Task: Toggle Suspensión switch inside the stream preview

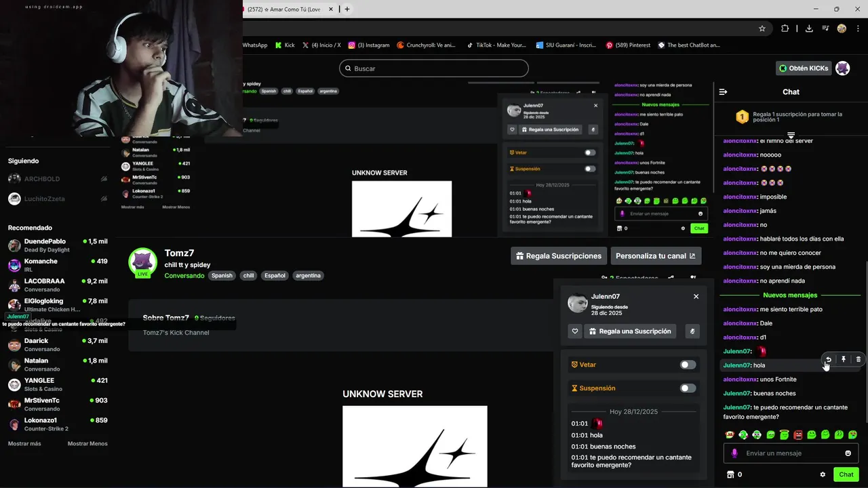Action: [x=590, y=169]
